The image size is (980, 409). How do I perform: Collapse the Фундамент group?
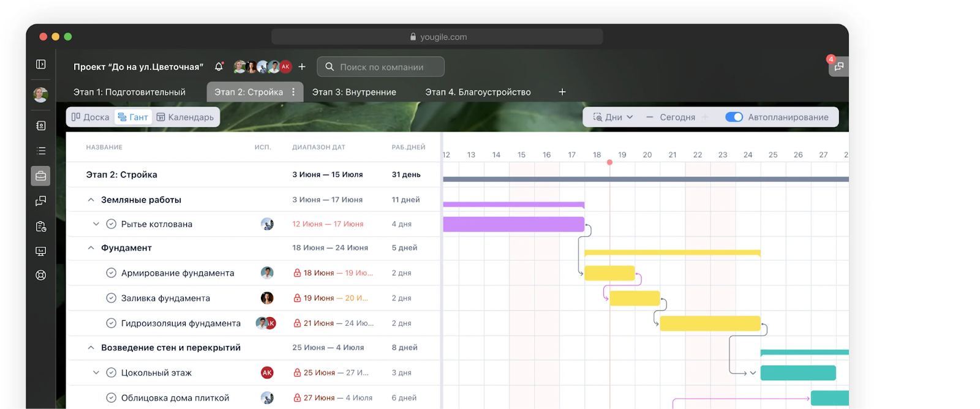91,248
